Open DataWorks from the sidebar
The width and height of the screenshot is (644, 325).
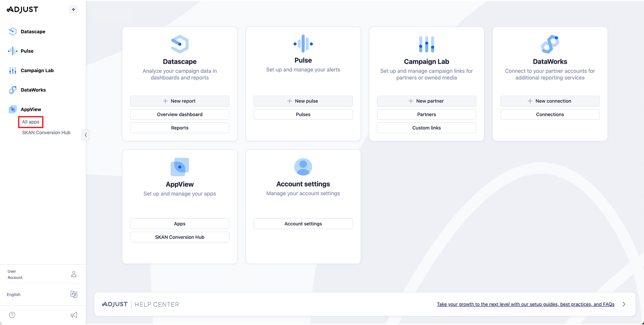click(33, 90)
